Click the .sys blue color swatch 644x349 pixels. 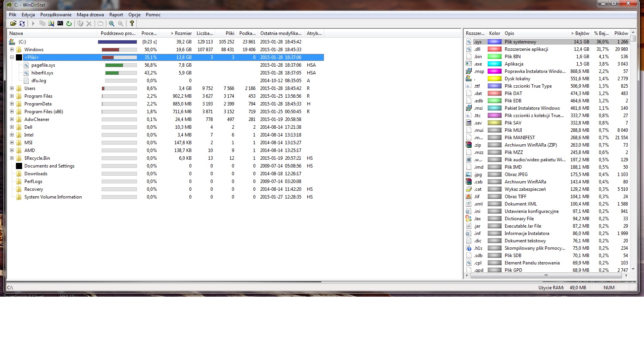495,42
